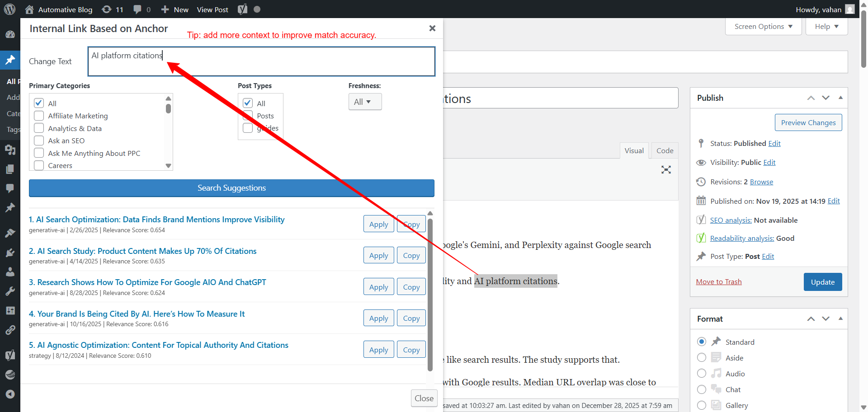This screenshot has width=868, height=412.
Task: Open the Help dropdown tab
Action: (x=826, y=27)
